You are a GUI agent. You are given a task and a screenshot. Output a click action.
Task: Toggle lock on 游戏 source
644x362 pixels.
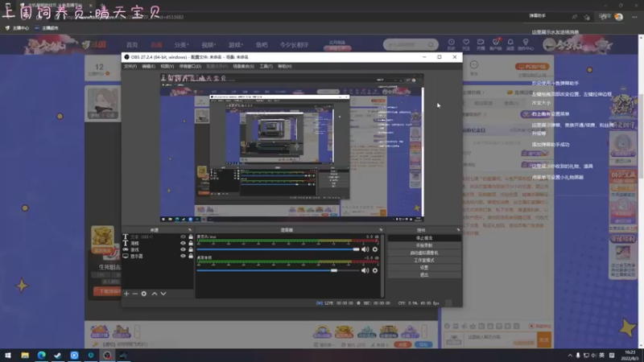(191, 249)
